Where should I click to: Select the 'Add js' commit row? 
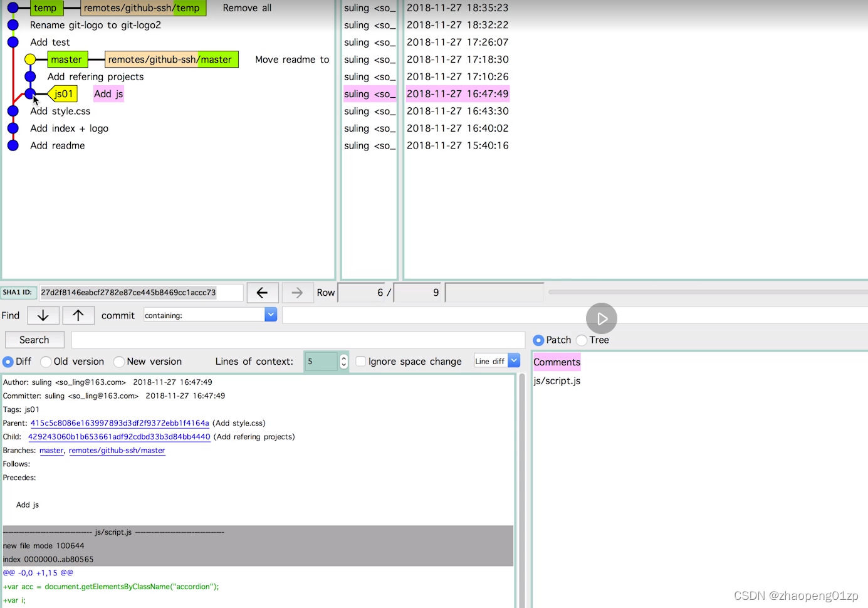click(x=108, y=94)
